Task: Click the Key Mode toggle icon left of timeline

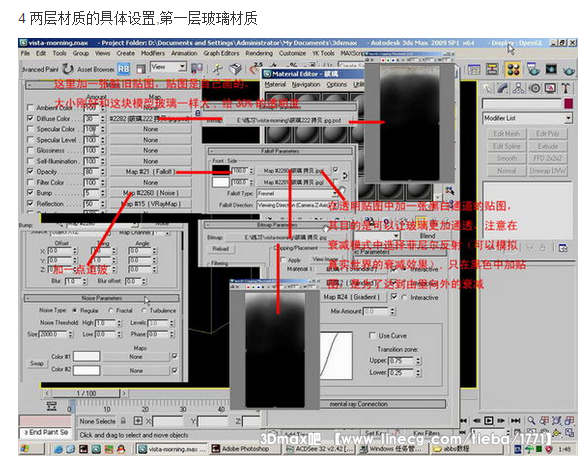Action: click(x=52, y=406)
